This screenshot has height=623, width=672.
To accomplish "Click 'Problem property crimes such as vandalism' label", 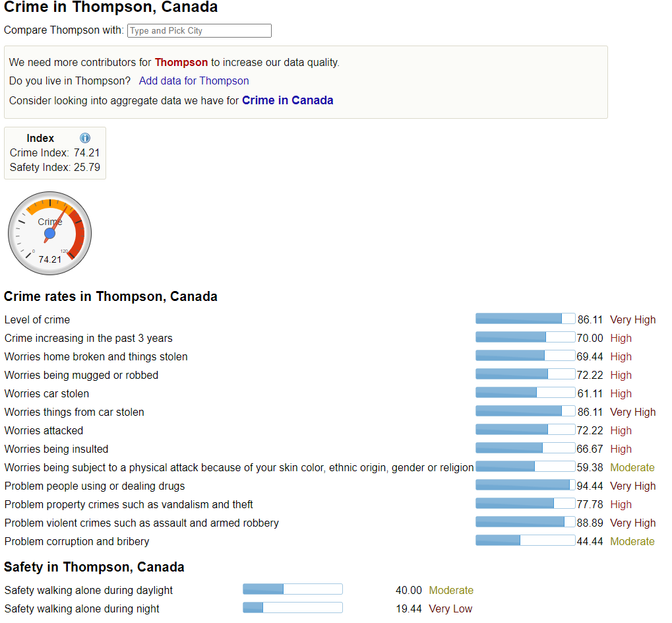I will point(129,504).
